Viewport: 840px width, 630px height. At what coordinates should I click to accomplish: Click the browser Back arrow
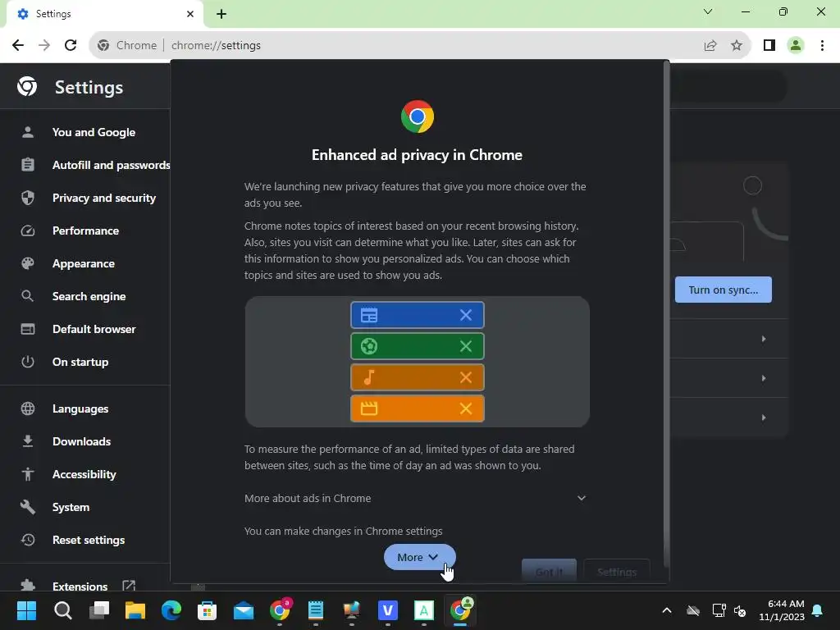pos(18,46)
